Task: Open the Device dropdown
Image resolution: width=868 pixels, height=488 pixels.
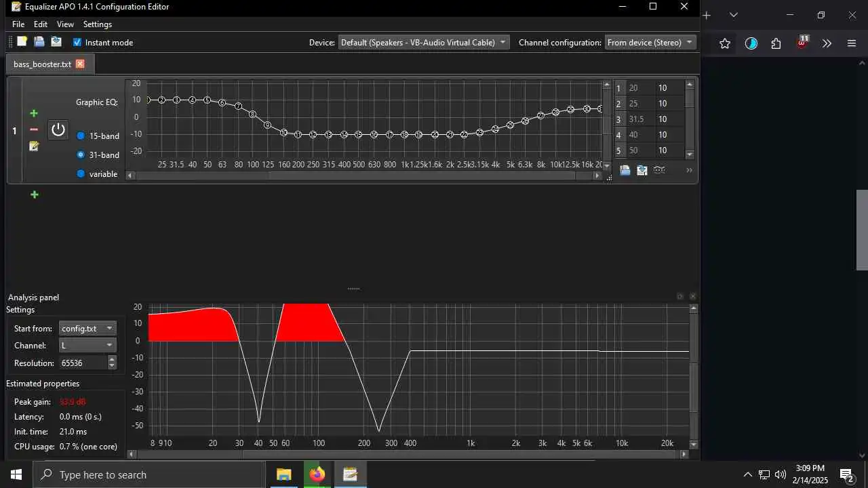Action: pos(423,42)
